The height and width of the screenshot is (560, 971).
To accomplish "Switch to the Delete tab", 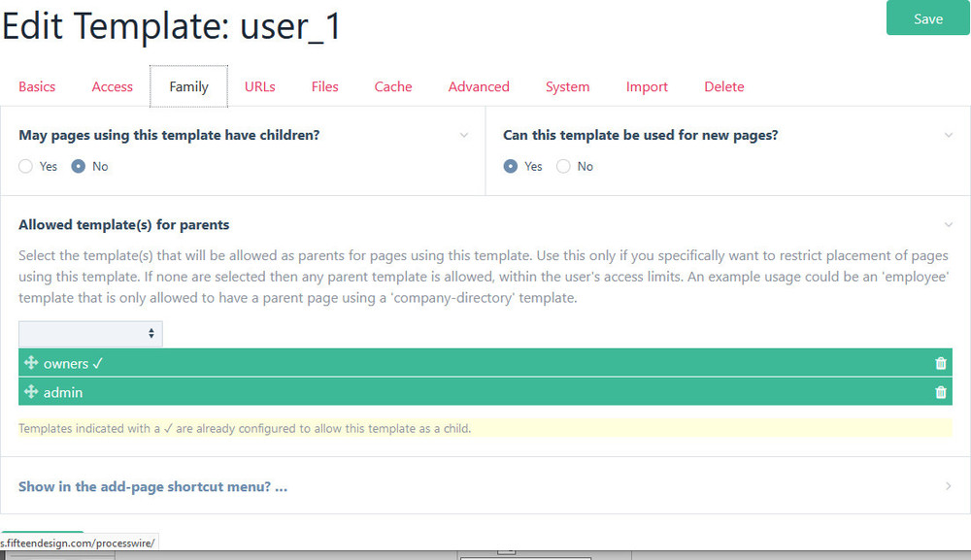I will click(723, 86).
